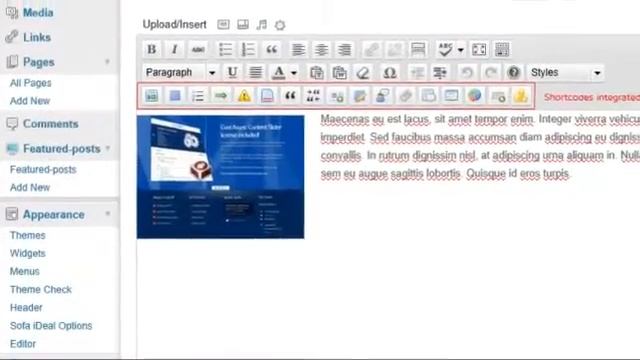Viewport: 640px width, 360px height.
Task: Toggle the spellchecker ABC icon
Action: [445, 49]
